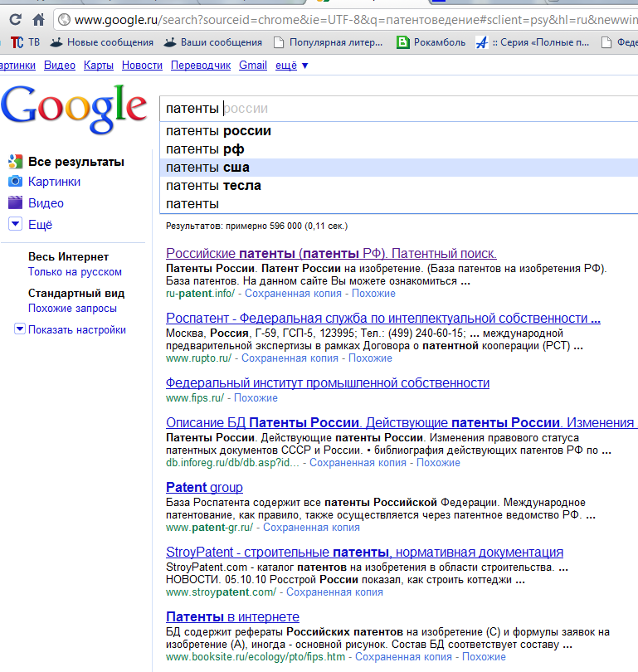This screenshot has width=638, height=672.
Task: Select the plain патенты suggestion
Action: click(398, 204)
